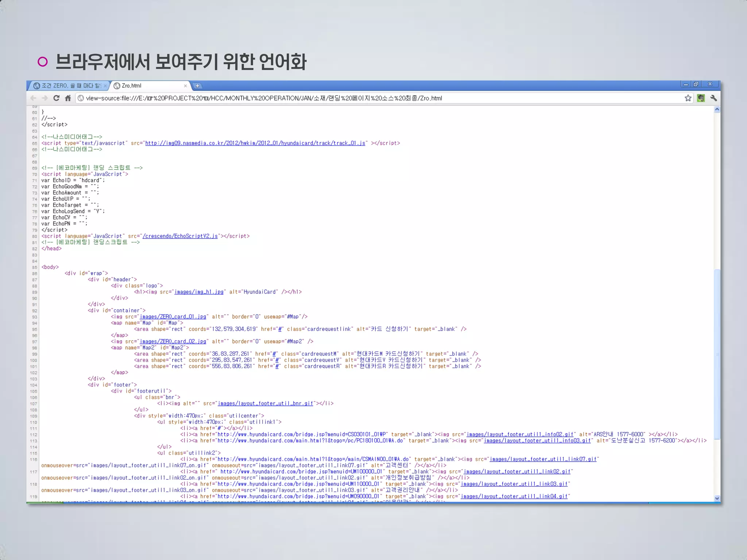Click the <div id="container"> line
This screenshot has height=560, width=747.
(x=117, y=311)
